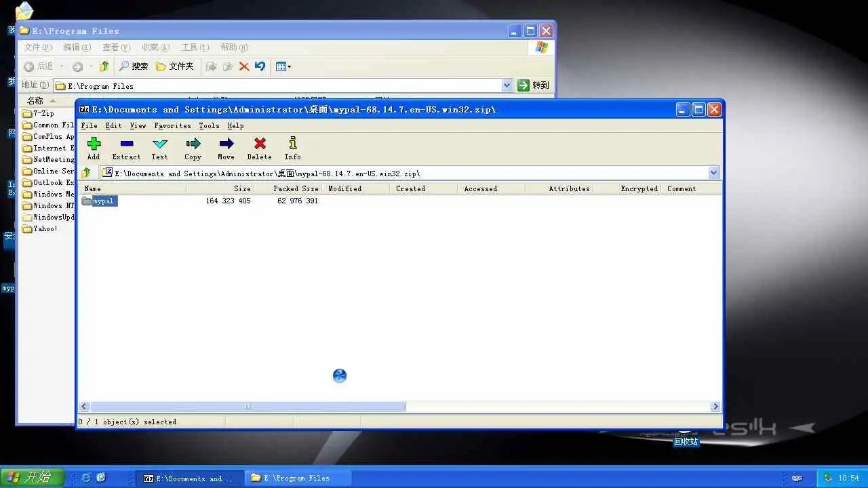Open 文件(F) menu in Explorer window

[38, 47]
